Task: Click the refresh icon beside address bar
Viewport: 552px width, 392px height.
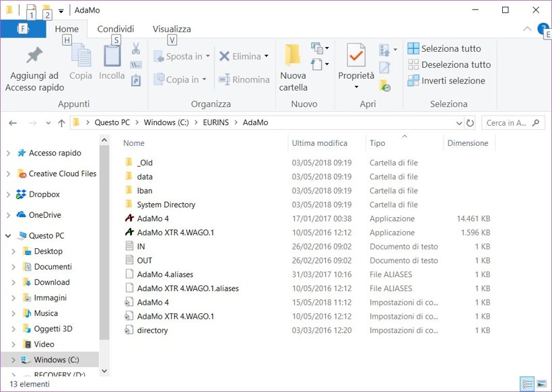Action: pos(470,123)
